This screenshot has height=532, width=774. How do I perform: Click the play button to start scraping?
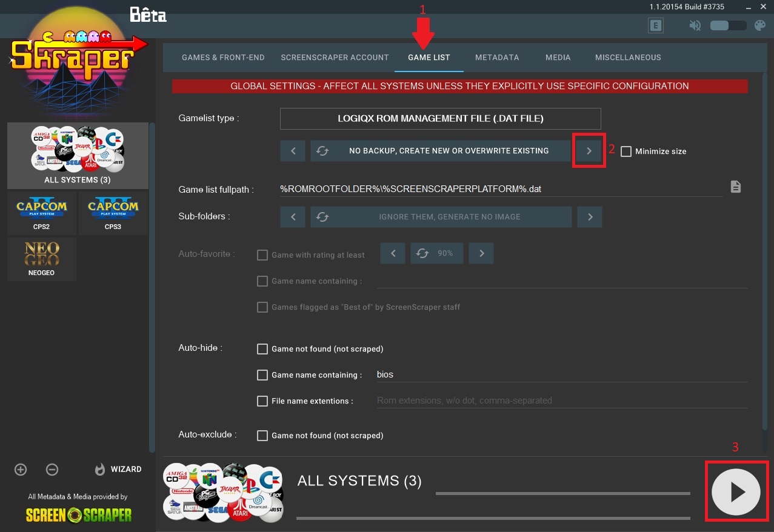pos(736,491)
